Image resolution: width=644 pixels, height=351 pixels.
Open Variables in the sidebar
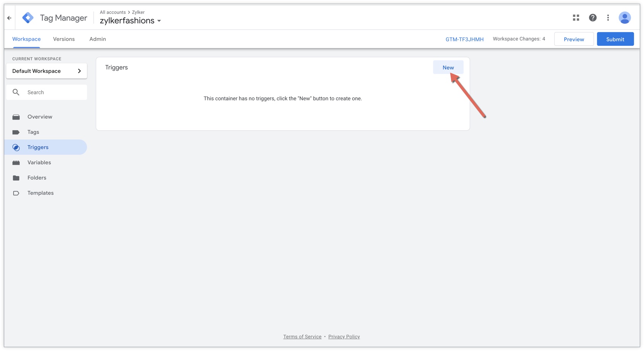coord(46,162)
